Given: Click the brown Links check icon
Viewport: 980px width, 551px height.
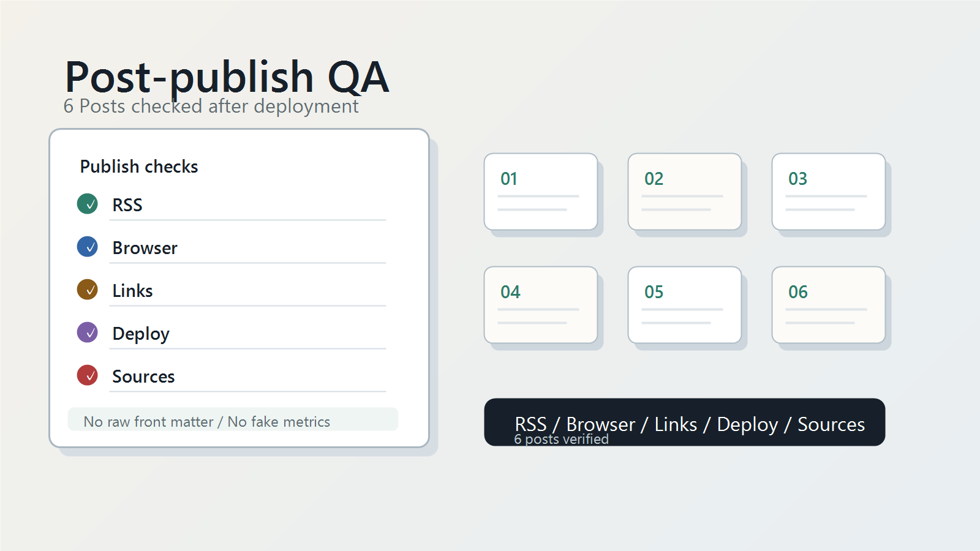Looking at the screenshot, I should 88,290.
